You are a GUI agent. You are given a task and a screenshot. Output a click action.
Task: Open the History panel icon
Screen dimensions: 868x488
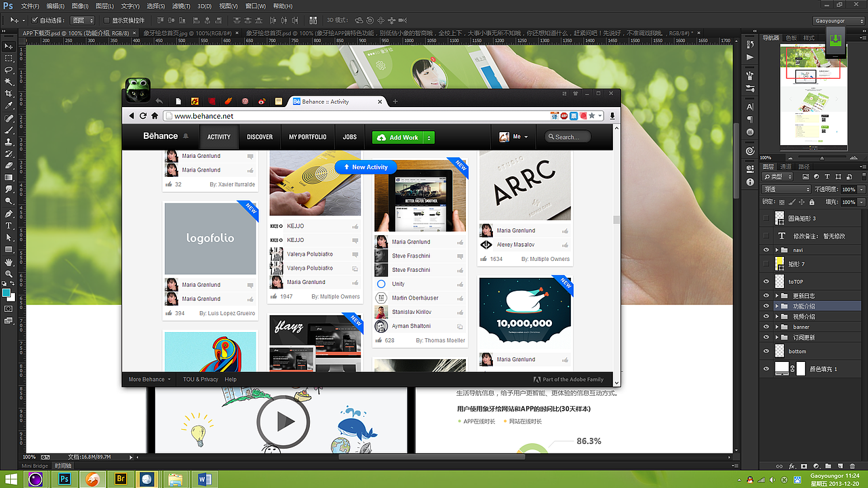coord(750,45)
